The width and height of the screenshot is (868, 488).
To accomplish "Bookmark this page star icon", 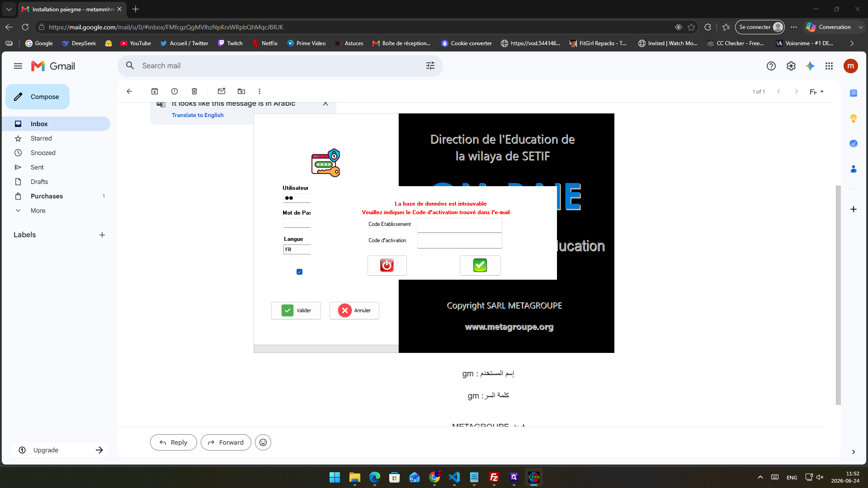I will [x=691, y=27].
